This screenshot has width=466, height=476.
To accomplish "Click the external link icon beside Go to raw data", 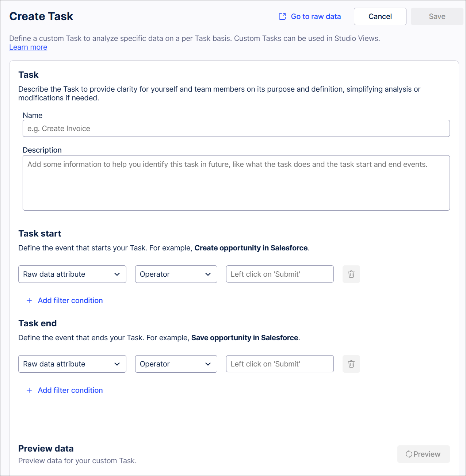I will 282,16.
